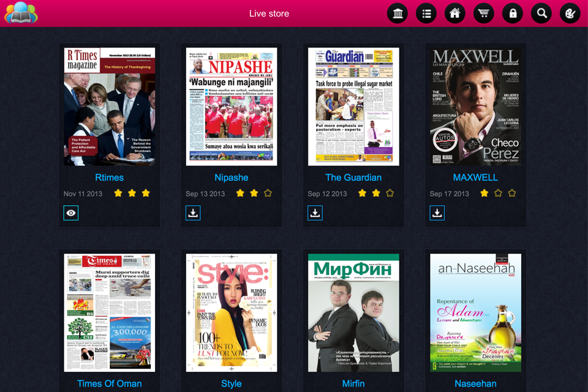
Task: Select the an-Naseehah magazine cover
Action: pos(475,313)
